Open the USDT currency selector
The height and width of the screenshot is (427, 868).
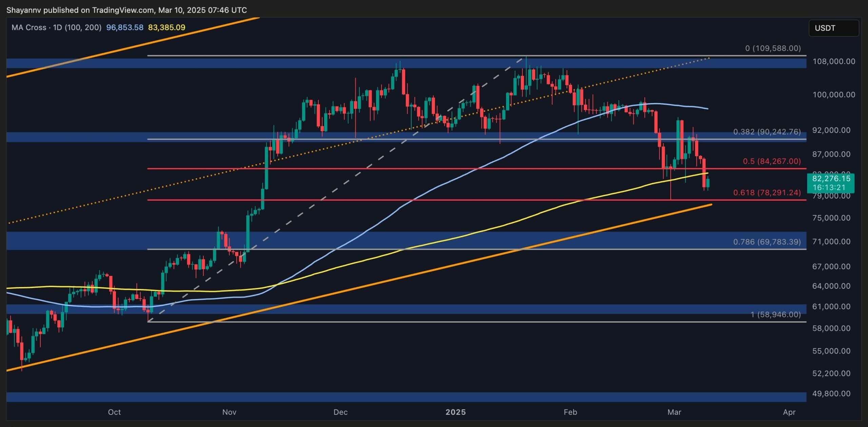(833, 28)
